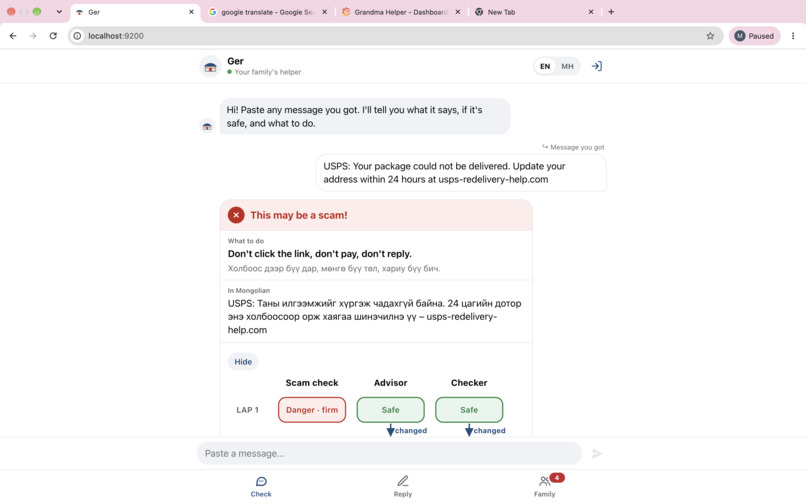Switch language to EN
This screenshot has height=504, width=806.
pyautogui.click(x=545, y=66)
